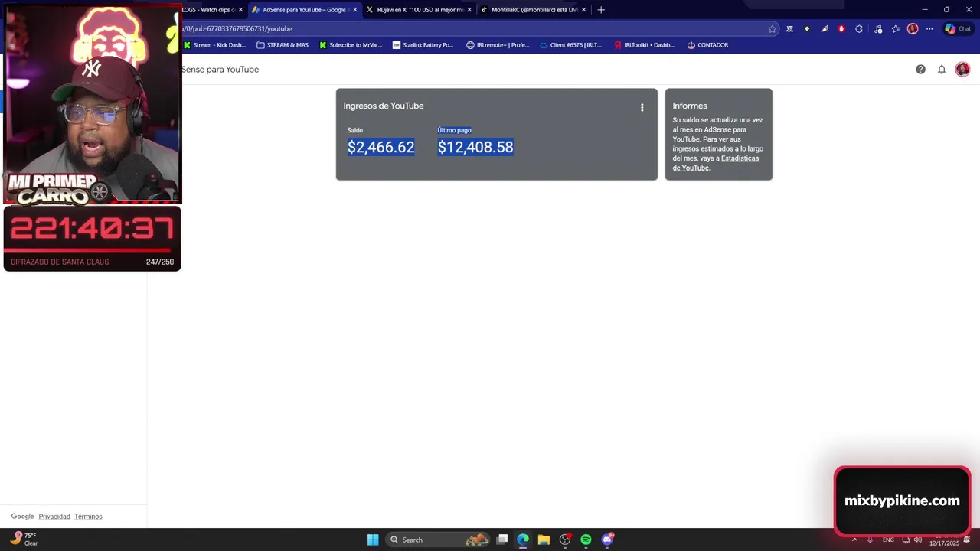Open the AdSense notifications bell
Viewport: 980px width, 551px height.
[942, 70]
